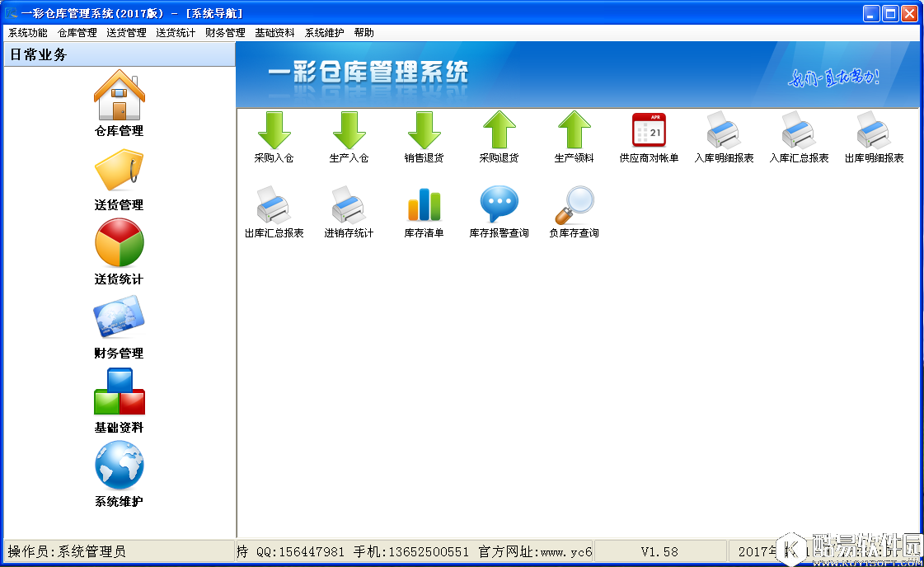View the 库存清单 bar chart icon

pos(424,206)
